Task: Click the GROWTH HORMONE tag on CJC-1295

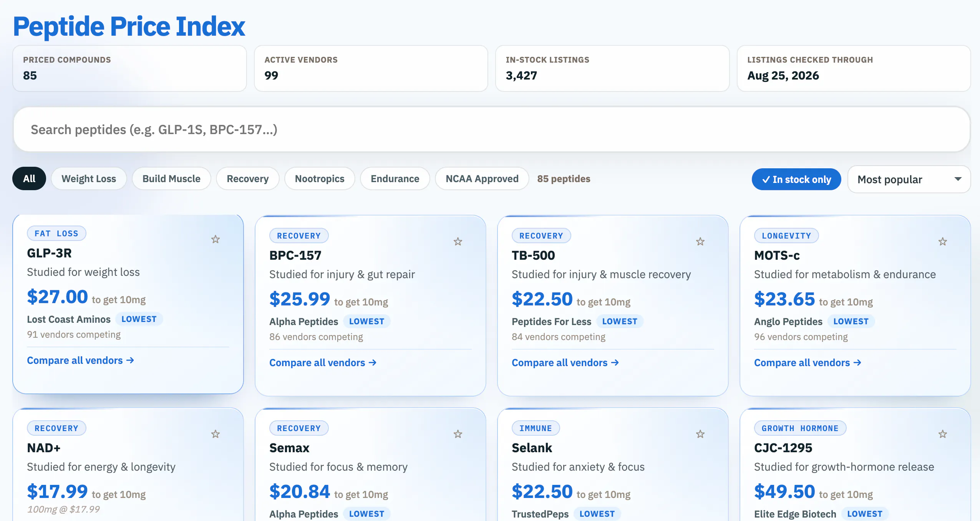Action: [800, 428]
